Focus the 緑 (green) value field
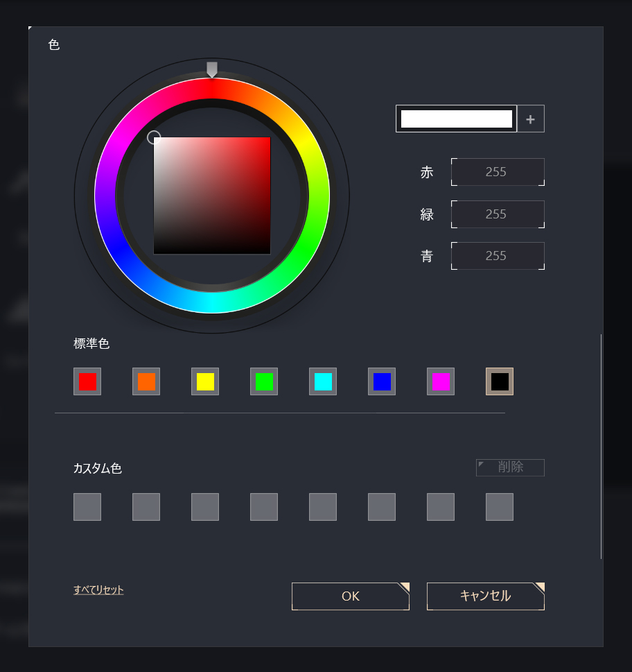This screenshot has width=632, height=672. (498, 214)
